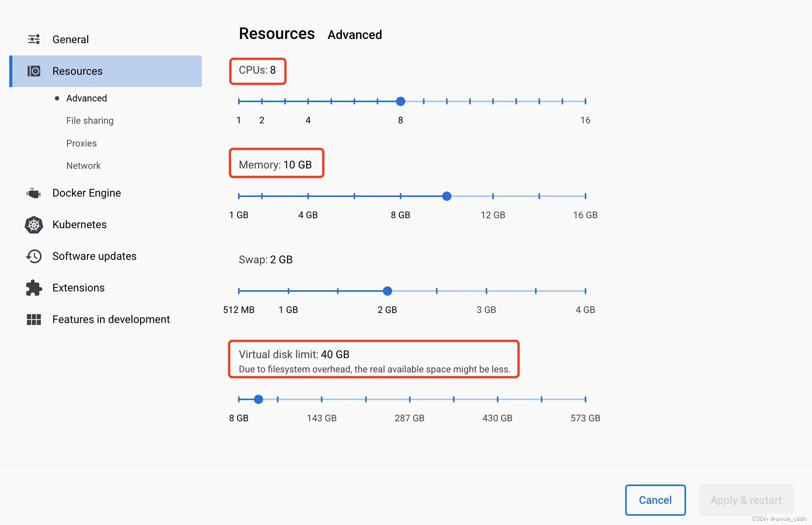Click the '2' CPUs scale label
The image size is (812, 525).
pos(262,120)
